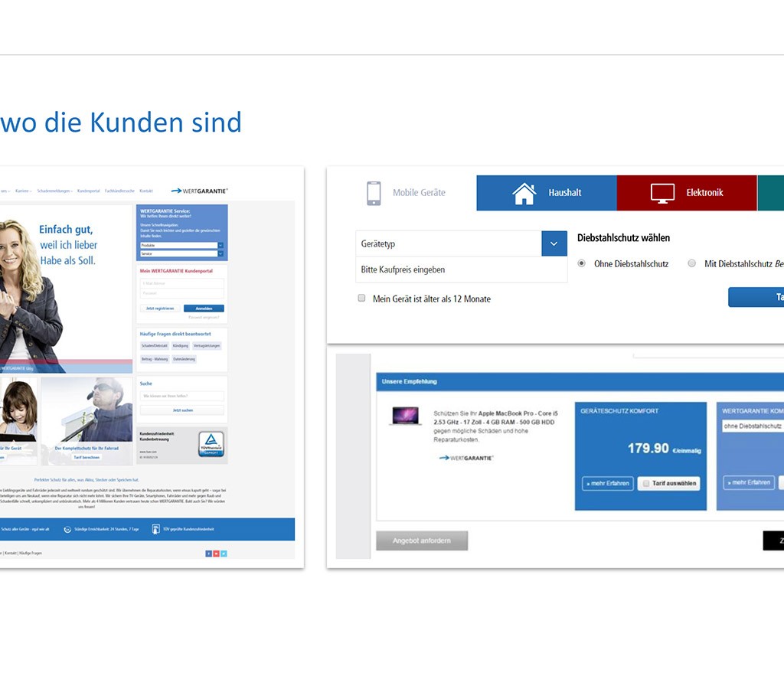
Task: Click the Jetzt registrieren button
Action: (160, 309)
